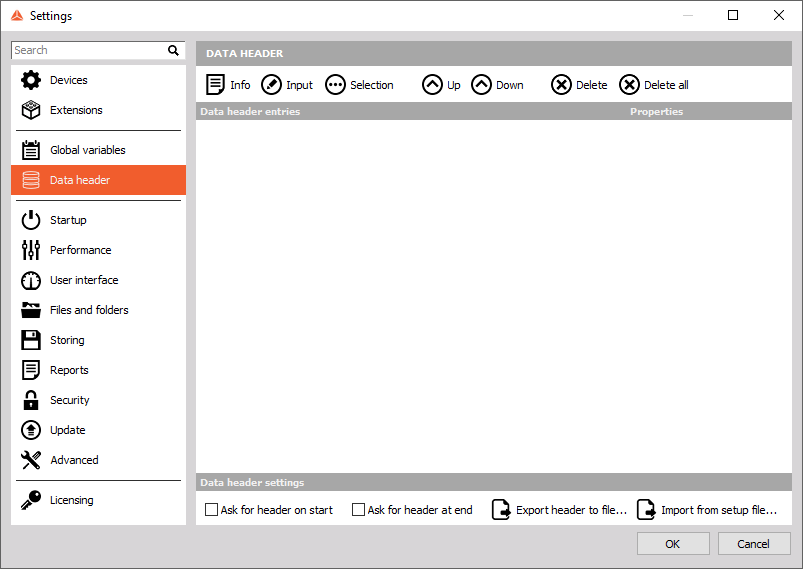Maximize the Settings window
This screenshot has width=803, height=569.
[733, 15]
